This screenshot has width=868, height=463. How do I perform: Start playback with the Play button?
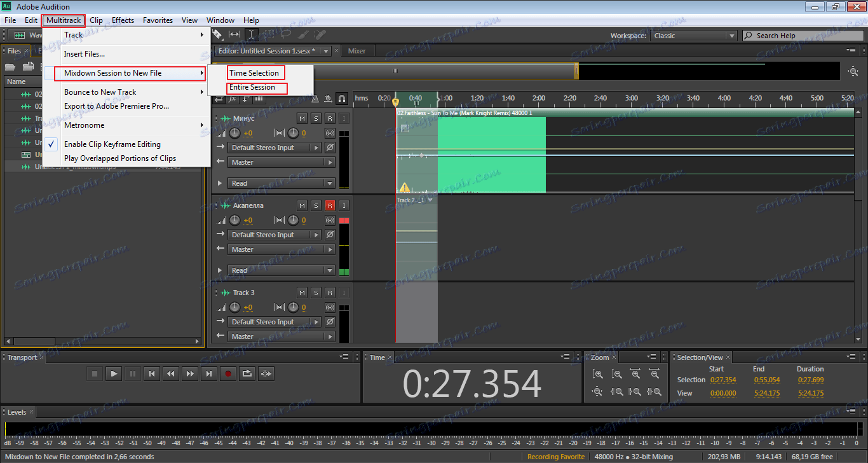pyautogui.click(x=114, y=374)
